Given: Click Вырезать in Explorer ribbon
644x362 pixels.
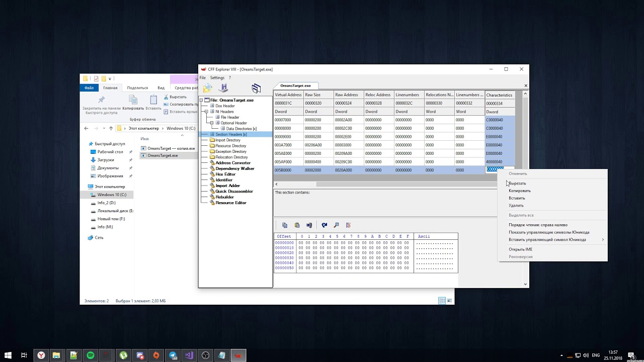Looking at the screenshot, I should pos(176,97).
